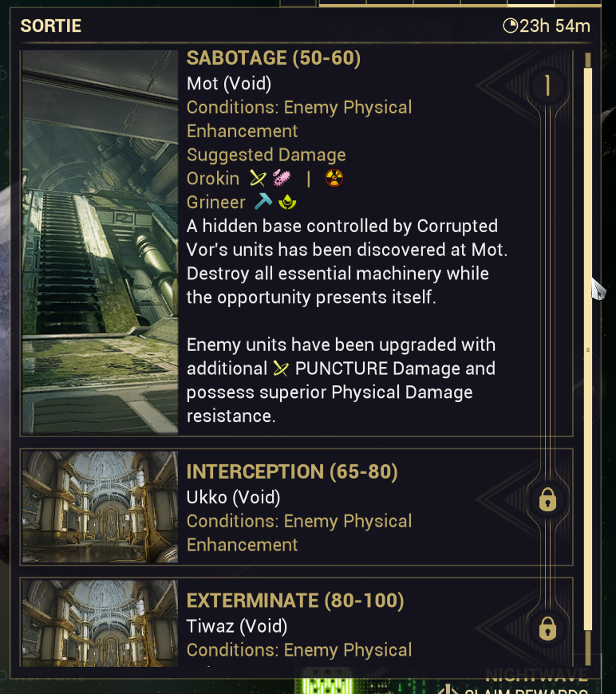Click the sortie timer clock icon
The image size is (616, 694).
coord(510,26)
